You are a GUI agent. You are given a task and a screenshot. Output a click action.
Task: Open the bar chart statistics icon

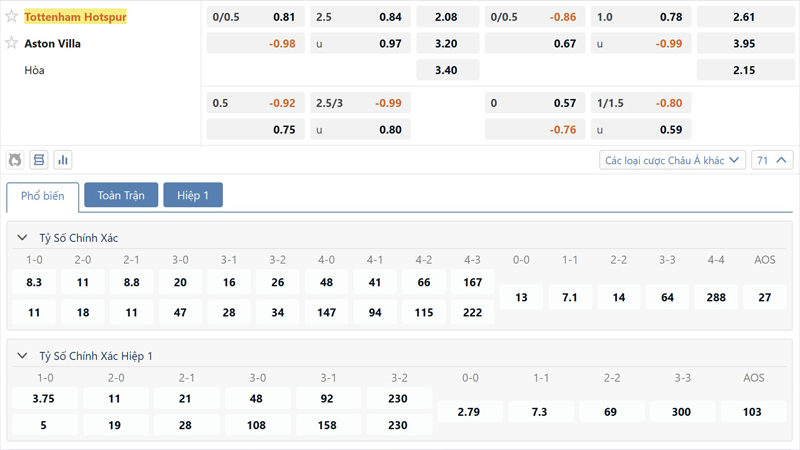[63, 160]
